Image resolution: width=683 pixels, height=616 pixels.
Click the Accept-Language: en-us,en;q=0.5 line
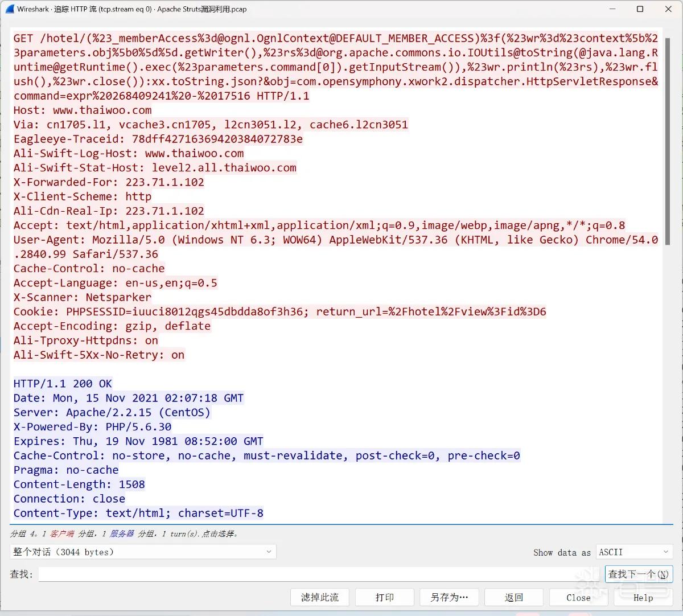click(x=115, y=283)
